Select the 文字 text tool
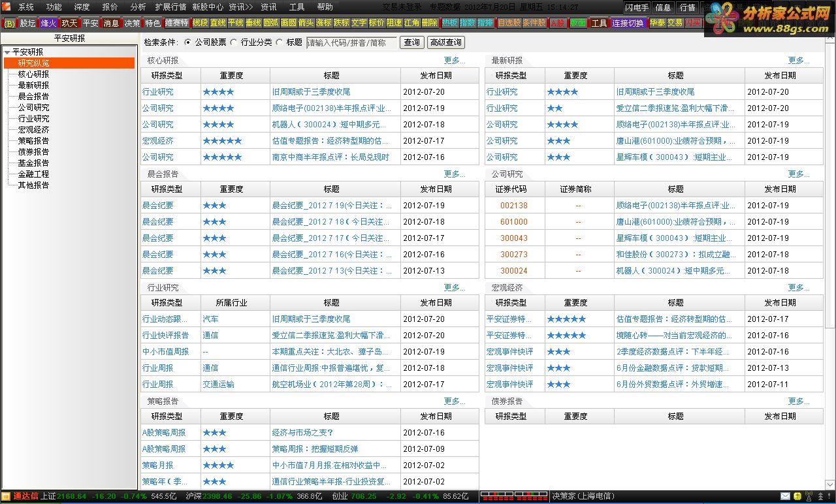The height and width of the screenshot is (504, 836). [x=359, y=23]
